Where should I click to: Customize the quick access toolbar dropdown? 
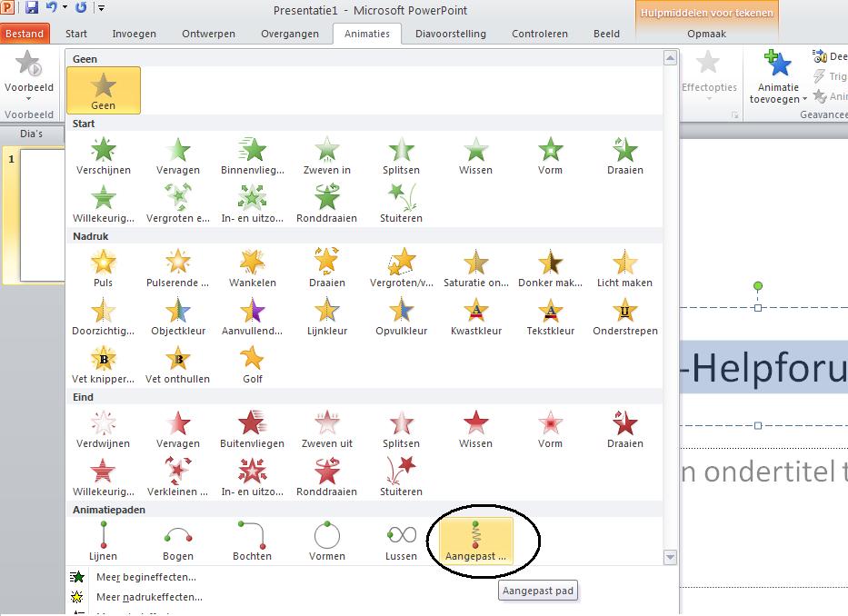coord(101,7)
